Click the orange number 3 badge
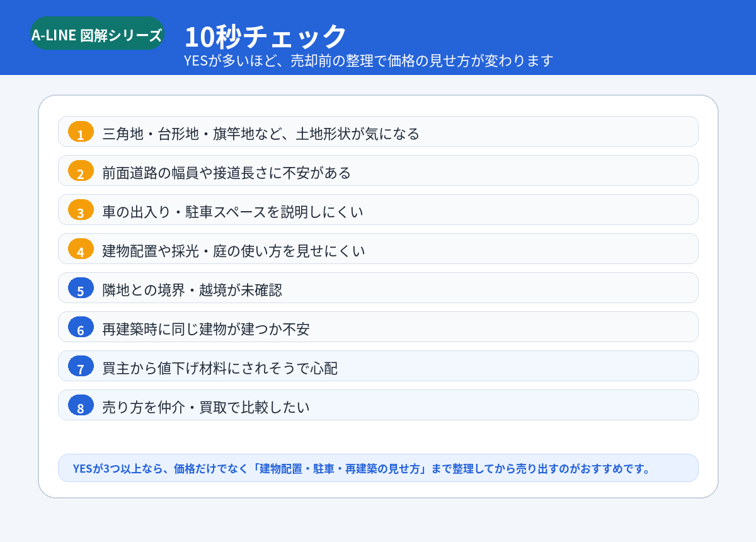 click(81, 210)
